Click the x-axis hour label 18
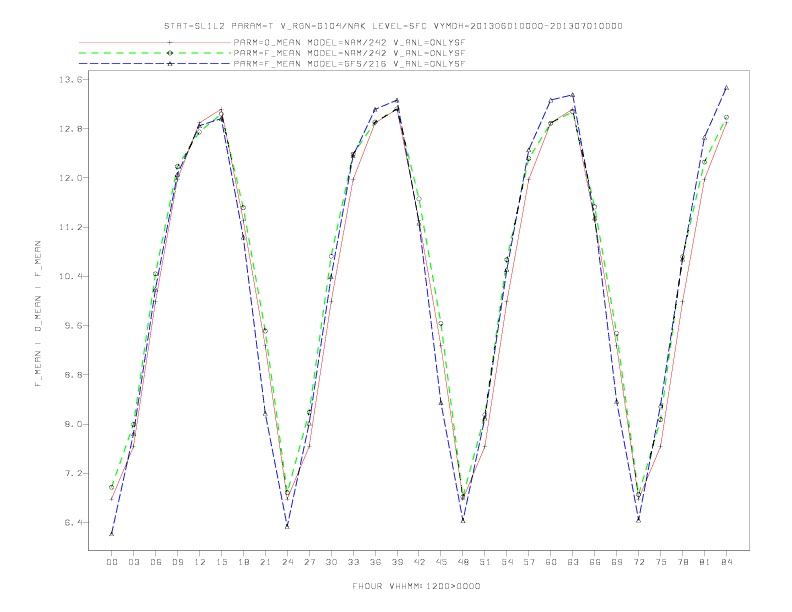This screenshot has width=792, height=612. [243, 562]
